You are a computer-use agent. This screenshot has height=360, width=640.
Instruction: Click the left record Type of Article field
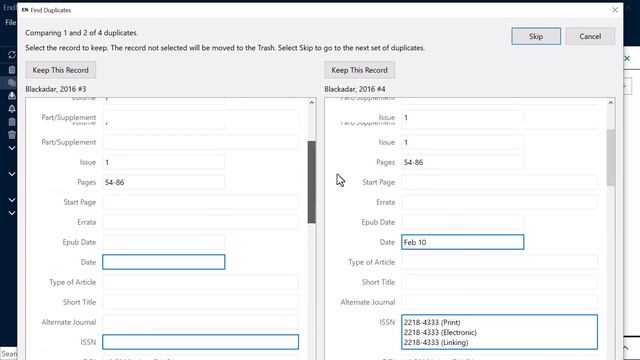[x=200, y=282]
